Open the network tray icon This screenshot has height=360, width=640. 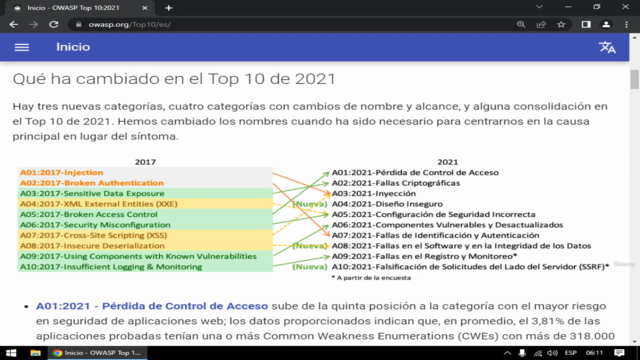pyautogui.click(x=538, y=353)
